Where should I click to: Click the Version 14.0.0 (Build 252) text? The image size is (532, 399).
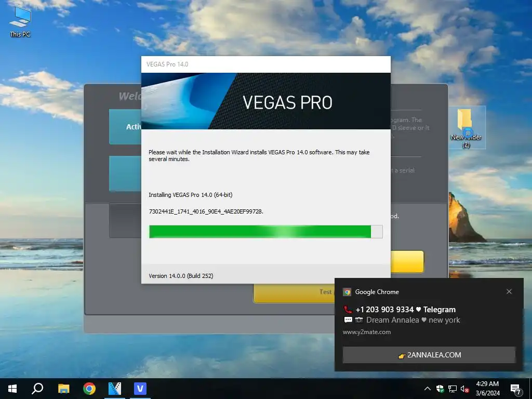(x=181, y=276)
